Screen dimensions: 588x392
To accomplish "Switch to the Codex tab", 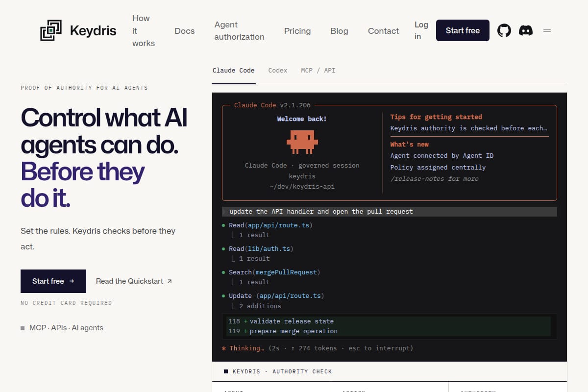I will (x=278, y=71).
